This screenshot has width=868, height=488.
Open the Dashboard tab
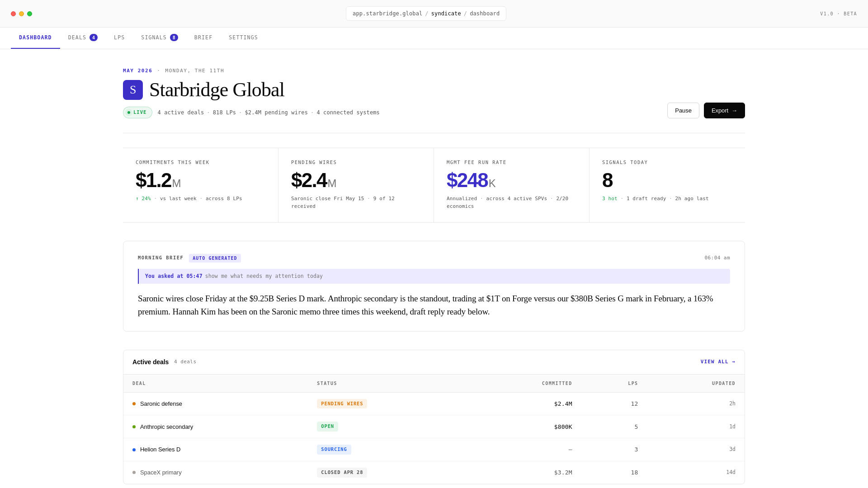coord(35,38)
